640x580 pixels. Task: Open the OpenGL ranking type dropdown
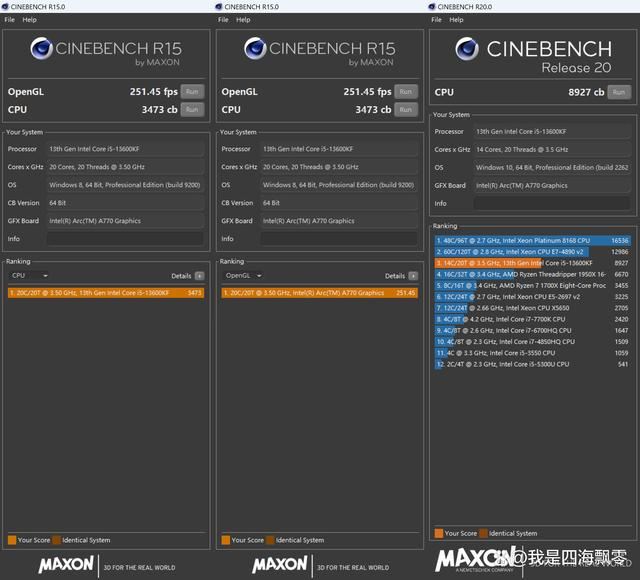click(x=243, y=275)
